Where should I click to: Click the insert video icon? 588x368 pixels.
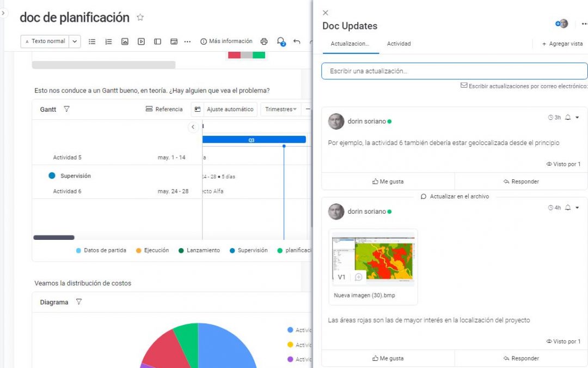tap(141, 41)
